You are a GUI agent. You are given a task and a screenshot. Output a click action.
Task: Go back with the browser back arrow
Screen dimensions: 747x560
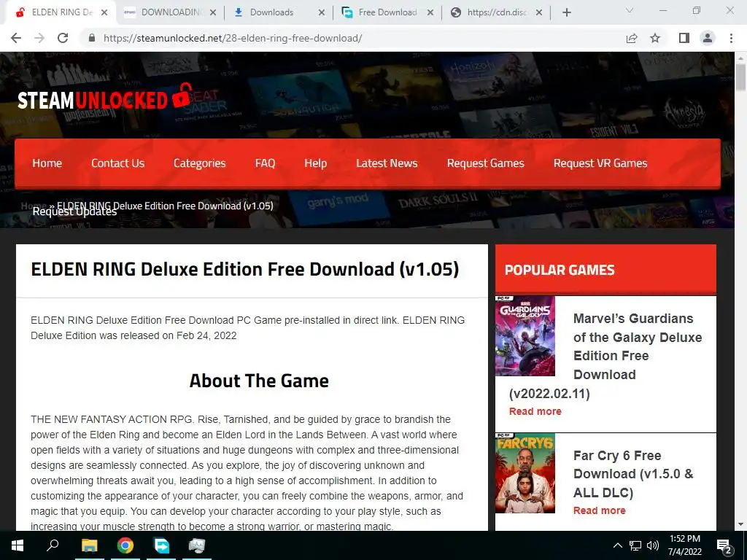click(16, 38)
